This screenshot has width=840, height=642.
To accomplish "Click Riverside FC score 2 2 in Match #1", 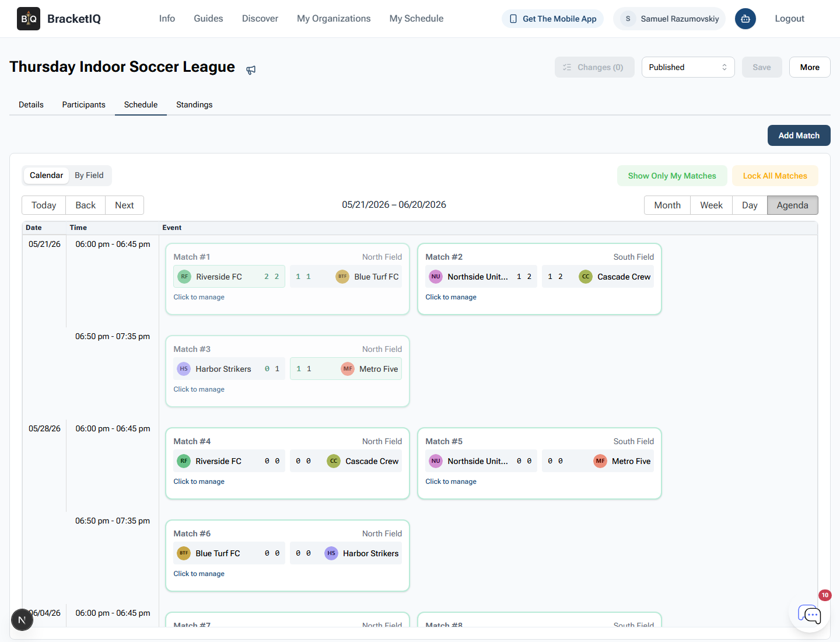I will click(272, 277).
